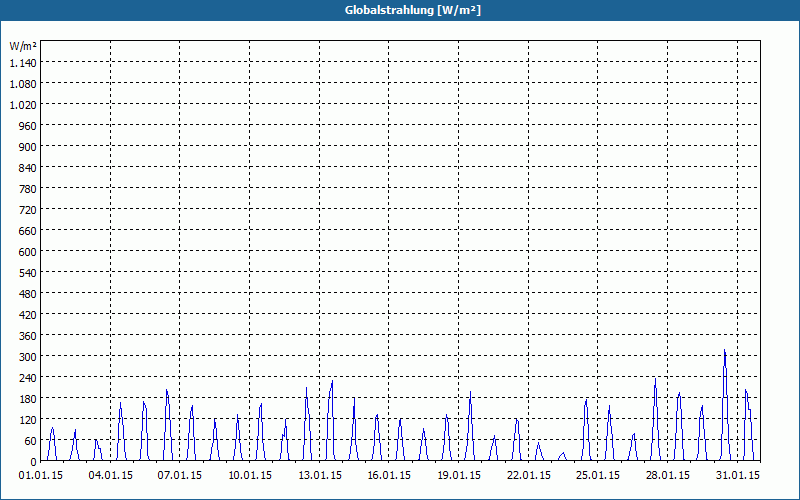
Task: Click the 31.01.15 date label
Action: pyautogui.click(x=737, y=476)
